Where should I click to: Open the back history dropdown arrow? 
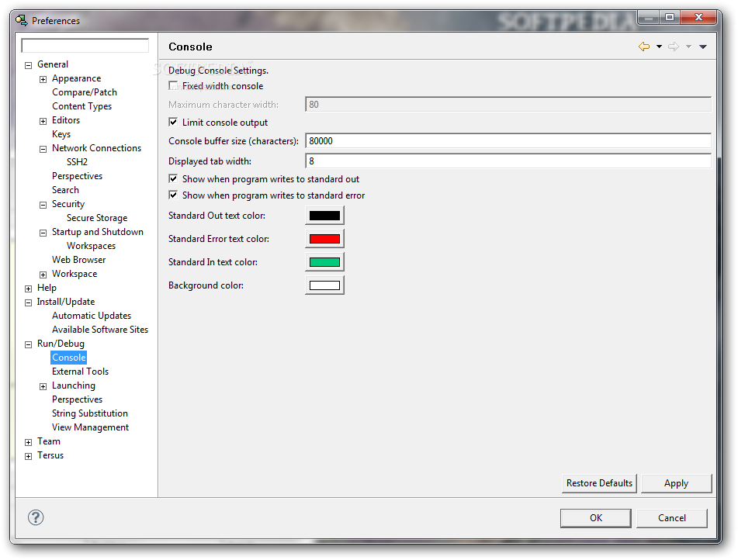point(659,47)
